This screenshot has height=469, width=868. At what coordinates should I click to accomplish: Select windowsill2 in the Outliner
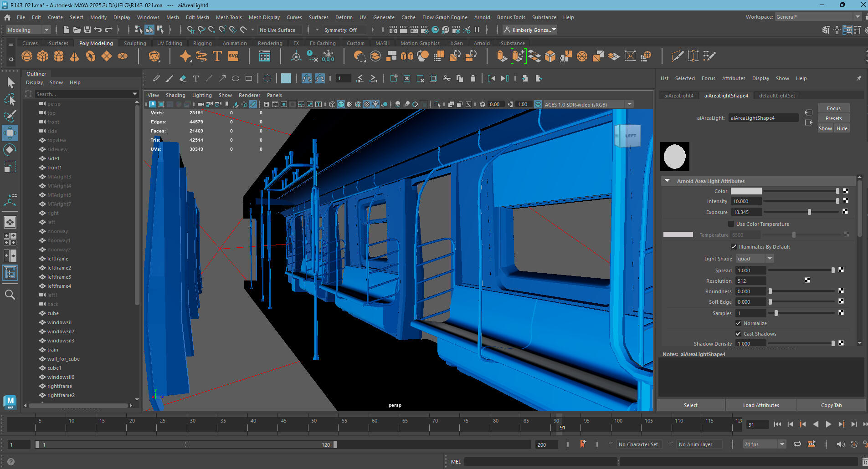tap(61, 331)
